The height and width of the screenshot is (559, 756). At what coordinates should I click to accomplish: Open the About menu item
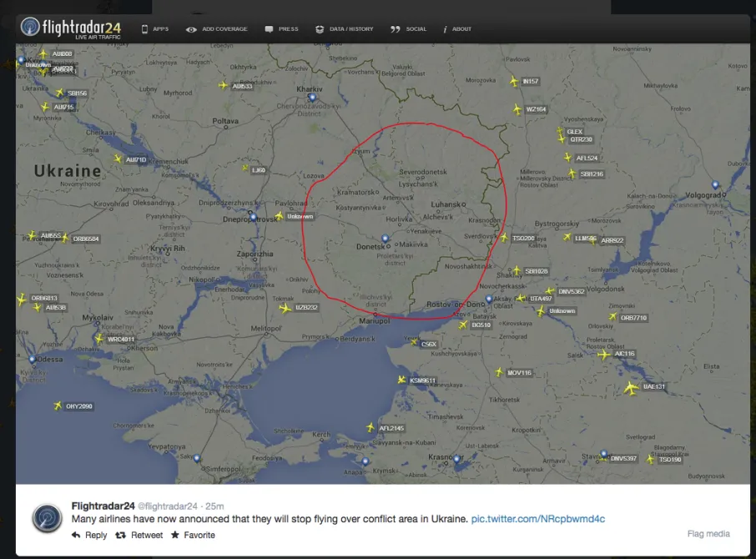pos(457,29)
